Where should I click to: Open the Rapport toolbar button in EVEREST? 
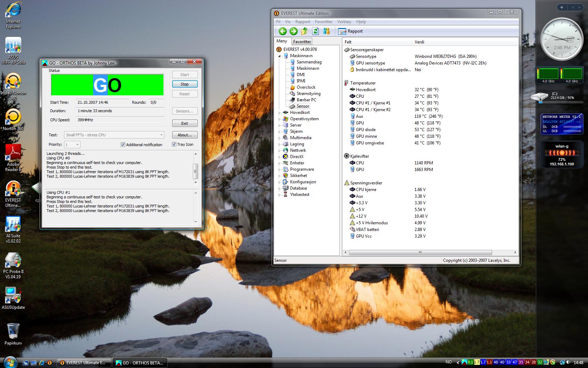351,31
